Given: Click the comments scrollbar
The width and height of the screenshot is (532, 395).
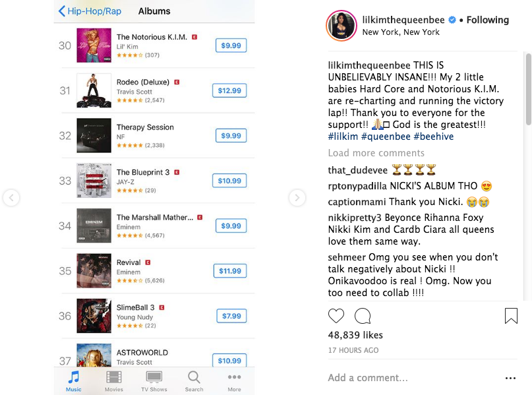Looking at the screenshot, I should pyautogui.click(x=528, y=90).
